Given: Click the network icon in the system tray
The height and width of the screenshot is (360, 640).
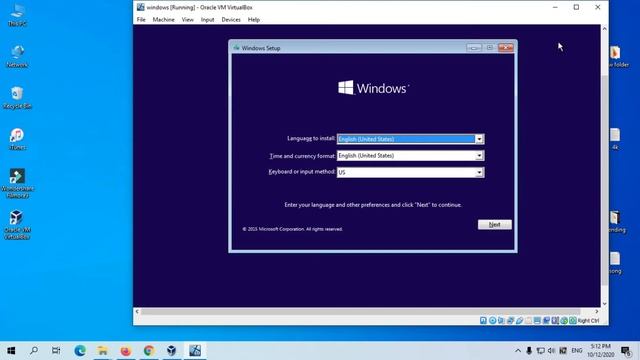Looking at the screenshot, I should point(540,351).
